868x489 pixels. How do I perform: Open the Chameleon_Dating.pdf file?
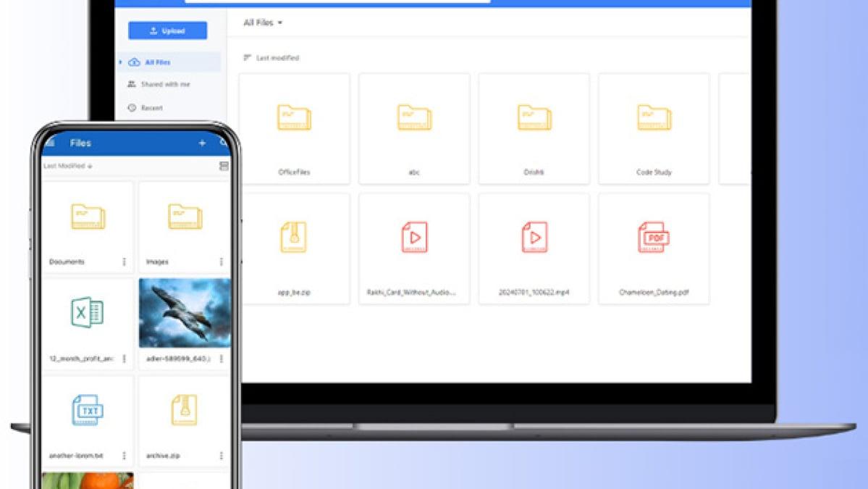(654, 248)
